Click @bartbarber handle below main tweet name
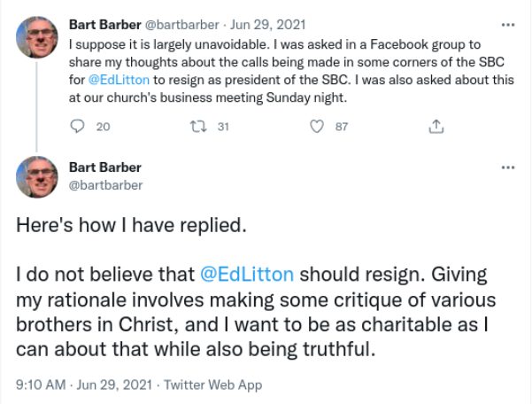This screenshot has width=532, height=404. (x=104, y=184)
